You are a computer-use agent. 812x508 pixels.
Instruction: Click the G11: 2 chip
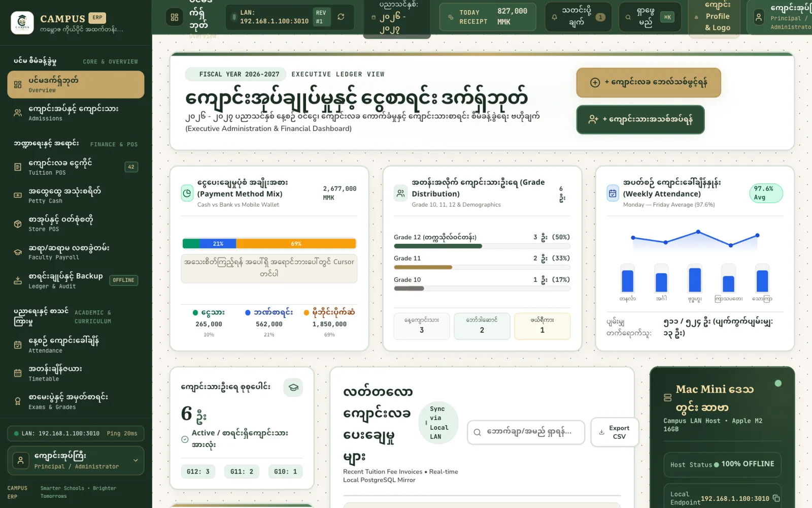(242, 471)
